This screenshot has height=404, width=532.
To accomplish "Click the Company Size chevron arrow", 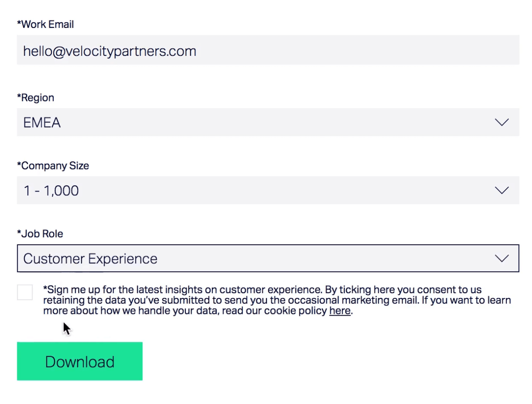I will 501,191.
